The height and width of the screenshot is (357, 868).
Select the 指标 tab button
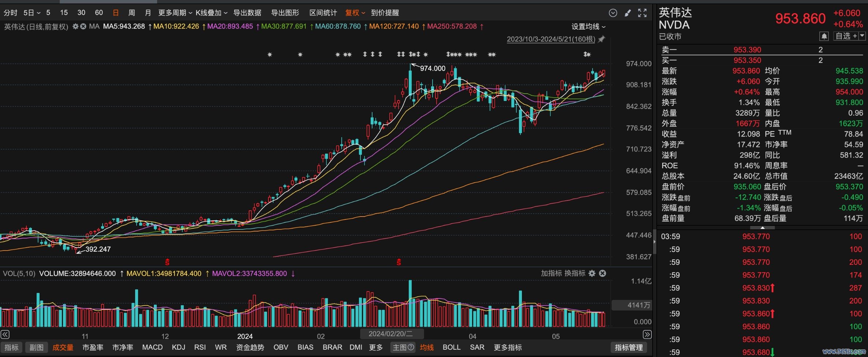tap(12, 347)
